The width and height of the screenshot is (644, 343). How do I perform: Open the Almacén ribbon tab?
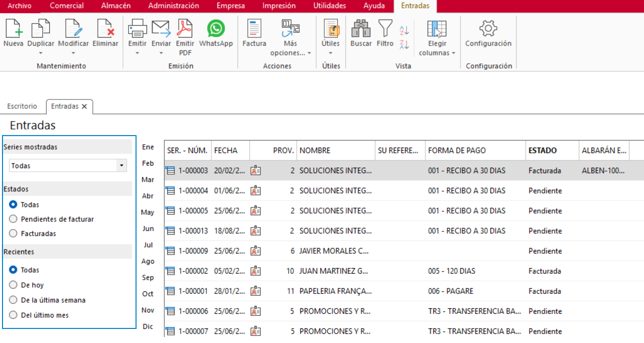tap(116, 6)
